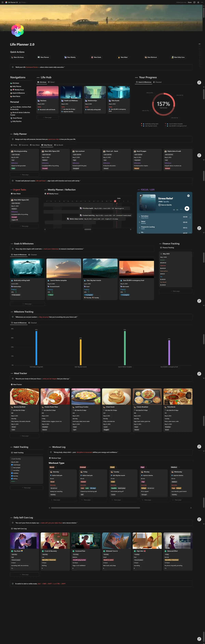
Task: Click Save on Spotify plus icon
Action: pyautogui.click(x=160, y=205)
